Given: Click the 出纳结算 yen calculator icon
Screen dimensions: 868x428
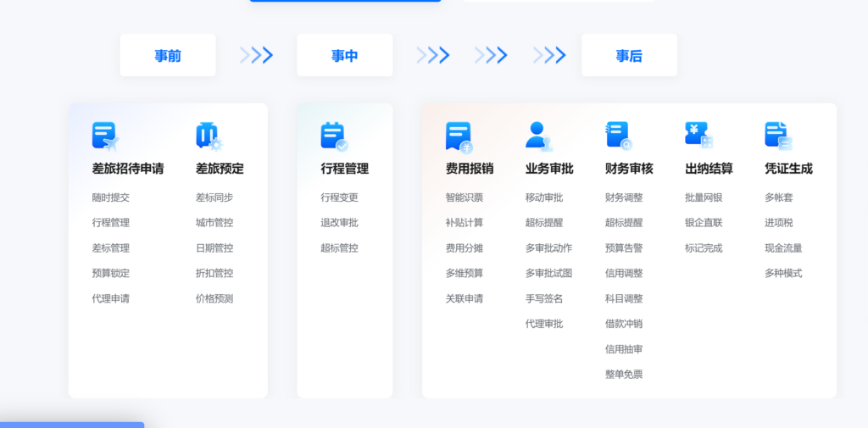Looking at the screenshot, I should pyautogui.click(x=698, y=136).
